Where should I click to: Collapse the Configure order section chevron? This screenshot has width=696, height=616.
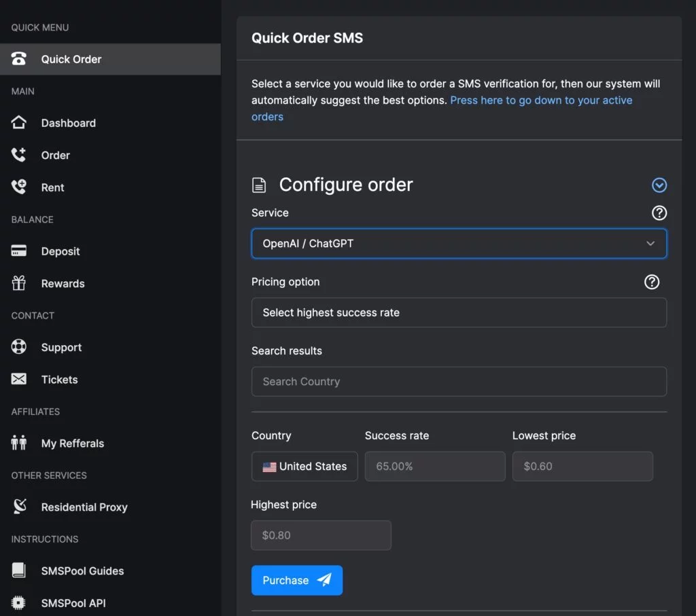click(659, 185)
